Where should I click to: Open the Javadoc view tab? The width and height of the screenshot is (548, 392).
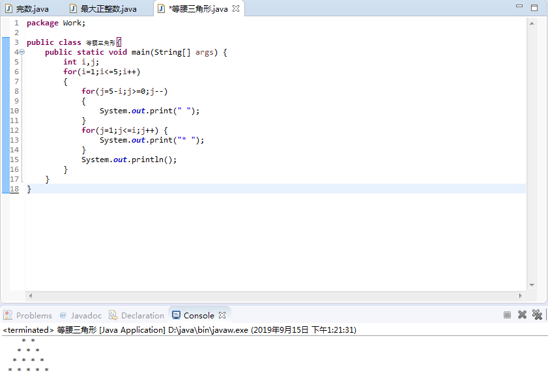tap(81, 315)
